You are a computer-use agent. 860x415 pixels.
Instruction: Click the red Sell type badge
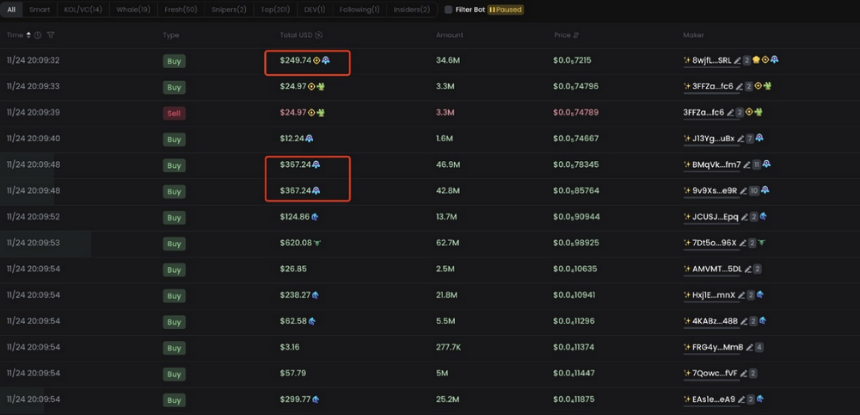coord(174,113)
